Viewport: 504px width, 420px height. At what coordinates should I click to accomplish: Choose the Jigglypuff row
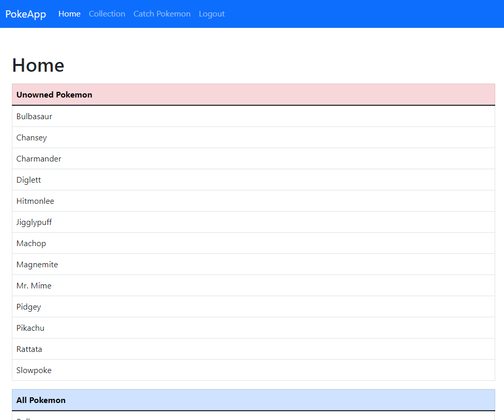253,222
